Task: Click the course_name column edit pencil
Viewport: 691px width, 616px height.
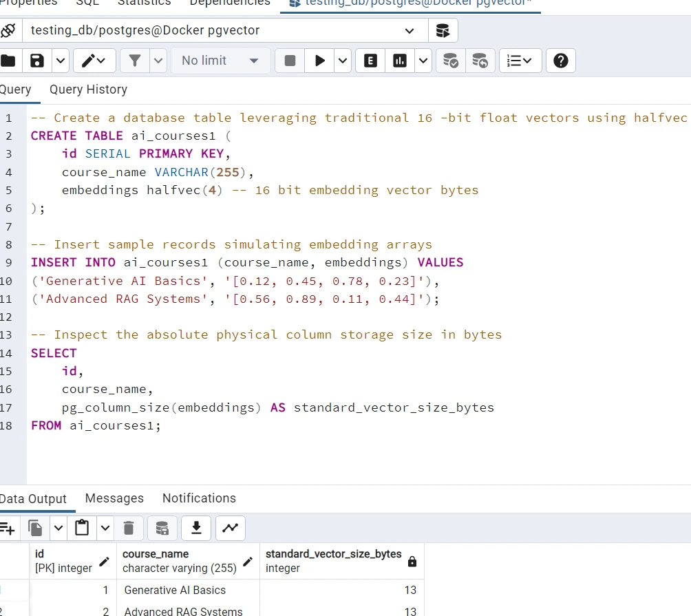Action: tap(248, 562)
